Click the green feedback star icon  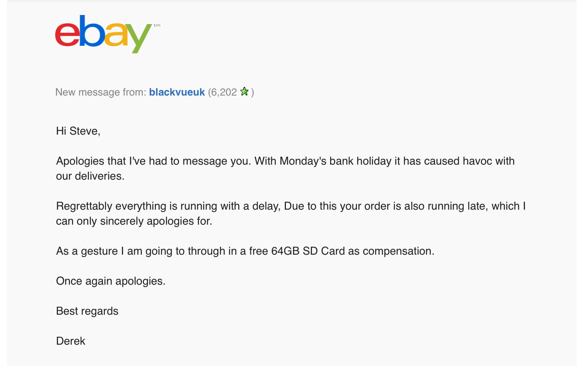pyautogui.click(x=245, y=92)
